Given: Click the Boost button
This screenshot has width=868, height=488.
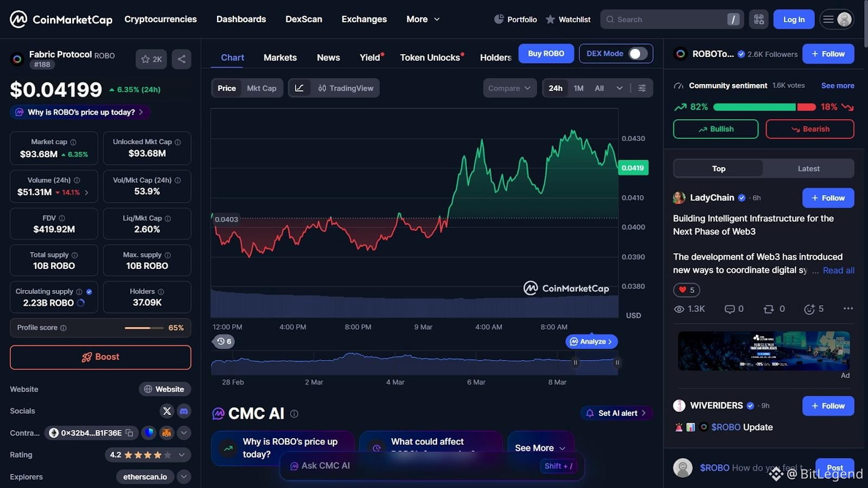Looking at the screenshot, I should [x=100, y=357].
